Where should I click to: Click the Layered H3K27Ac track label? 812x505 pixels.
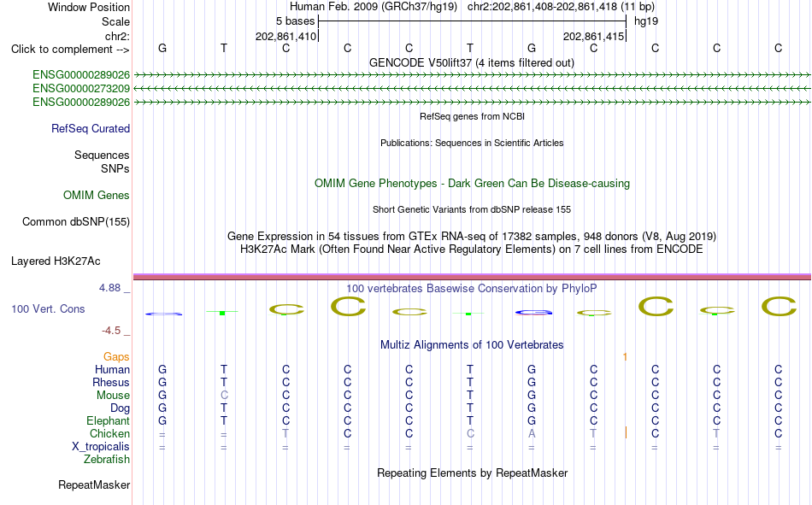56,261
